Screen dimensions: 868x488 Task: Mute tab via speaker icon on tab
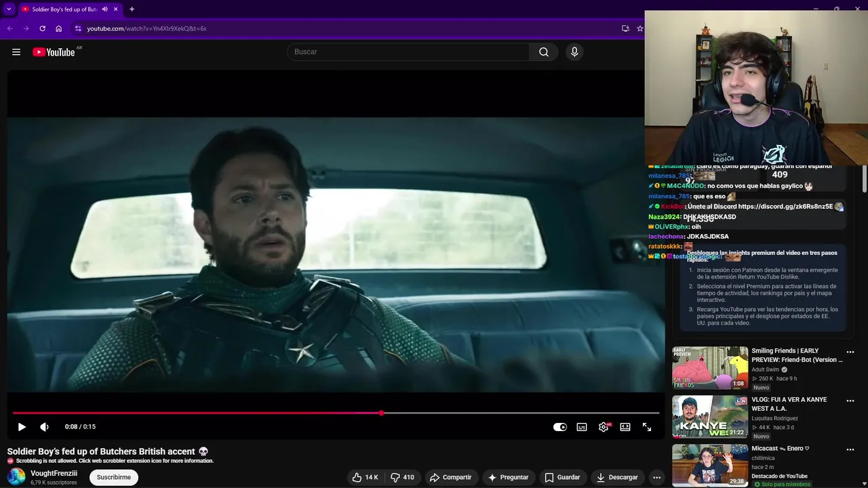tap(104, 9)
